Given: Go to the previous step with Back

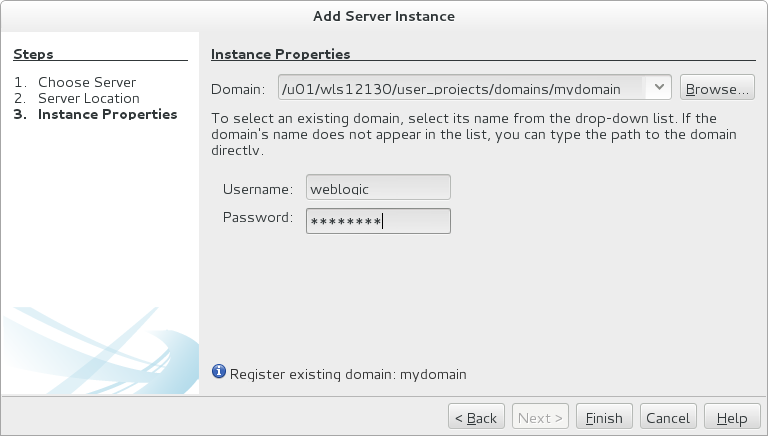Looking at the screenshot, I should coord(474,417).
